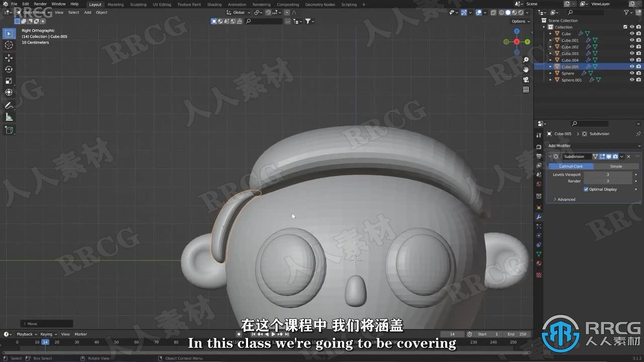Hide Sphere in viewport

[x=632, y=73]
